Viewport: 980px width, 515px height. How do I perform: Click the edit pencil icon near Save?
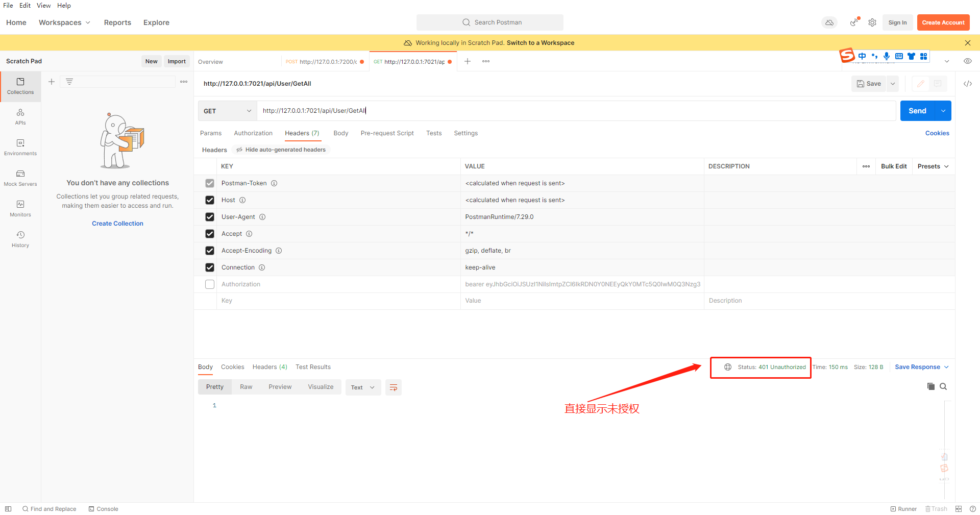click(x=921, y=84)
